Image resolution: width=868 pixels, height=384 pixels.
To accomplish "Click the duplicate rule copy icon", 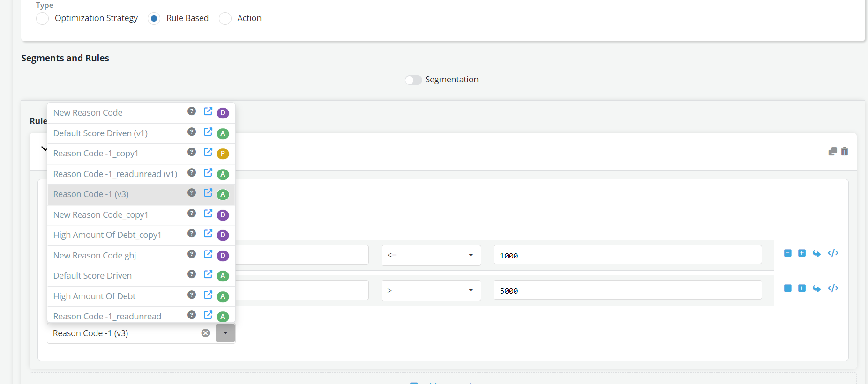I will click(832, 152).
